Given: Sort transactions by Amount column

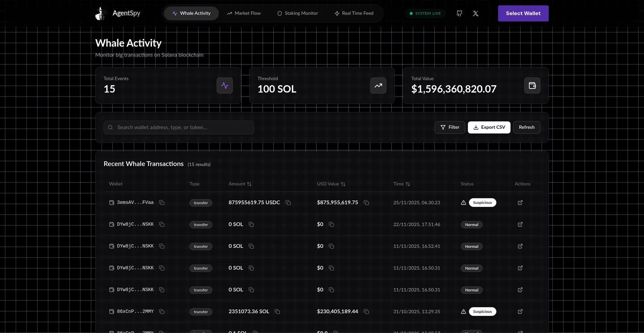Looking at the screenshot, I should point(240,184).
